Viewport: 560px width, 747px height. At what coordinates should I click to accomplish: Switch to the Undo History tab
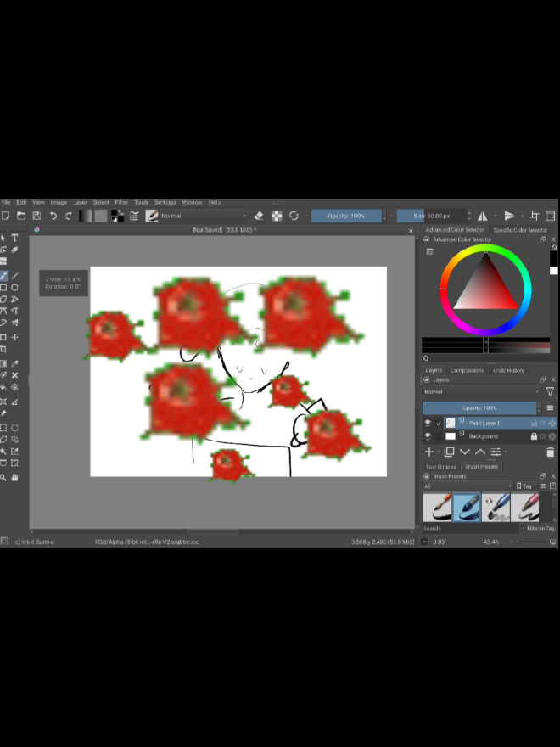(x=508, y=370)
